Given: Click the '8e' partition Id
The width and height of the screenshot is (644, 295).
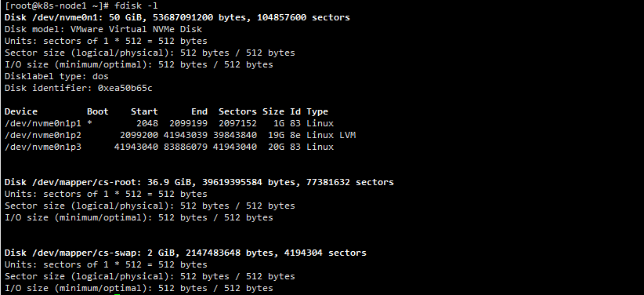Looking at the screenshot, I should click(295, 135).
